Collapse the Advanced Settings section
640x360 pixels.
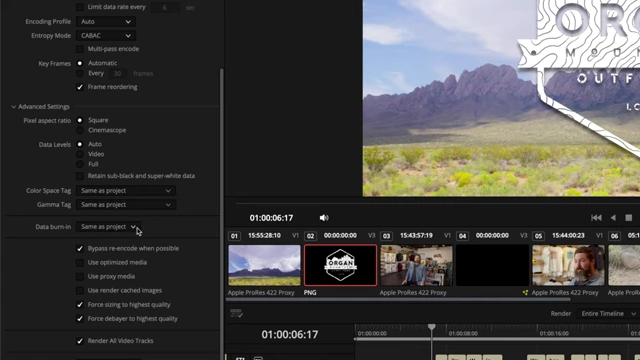(13, 107)
